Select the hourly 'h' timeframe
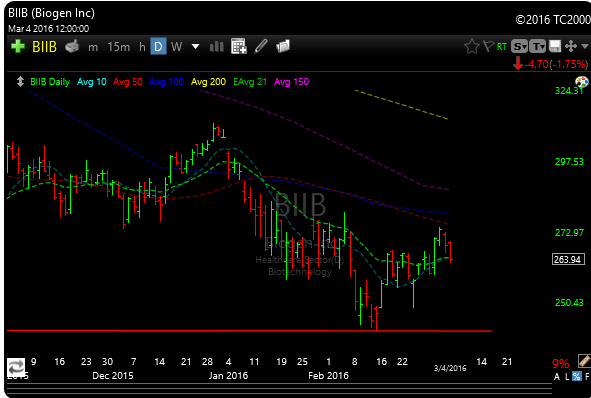The width and height of the screenshot is (591, 398). [142, 47]
